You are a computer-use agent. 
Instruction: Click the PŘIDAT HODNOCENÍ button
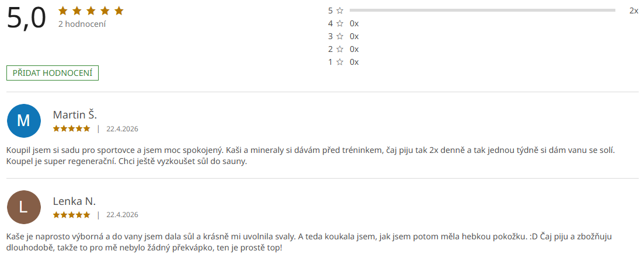click(53, 73)
